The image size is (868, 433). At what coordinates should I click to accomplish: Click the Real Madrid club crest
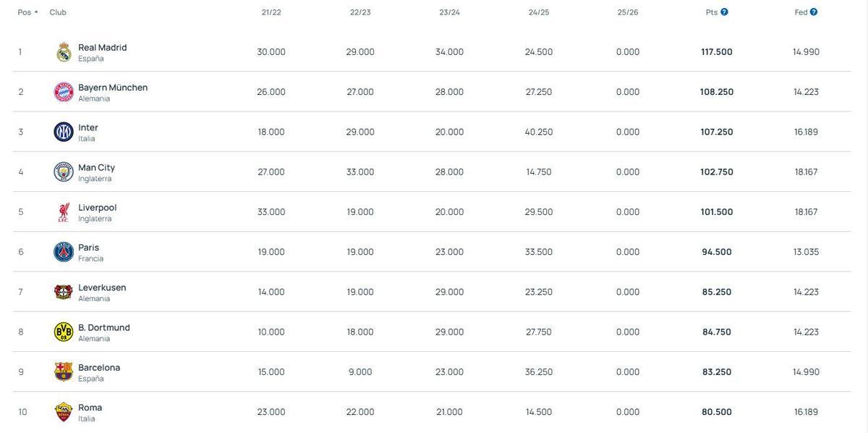click(62, 50)
